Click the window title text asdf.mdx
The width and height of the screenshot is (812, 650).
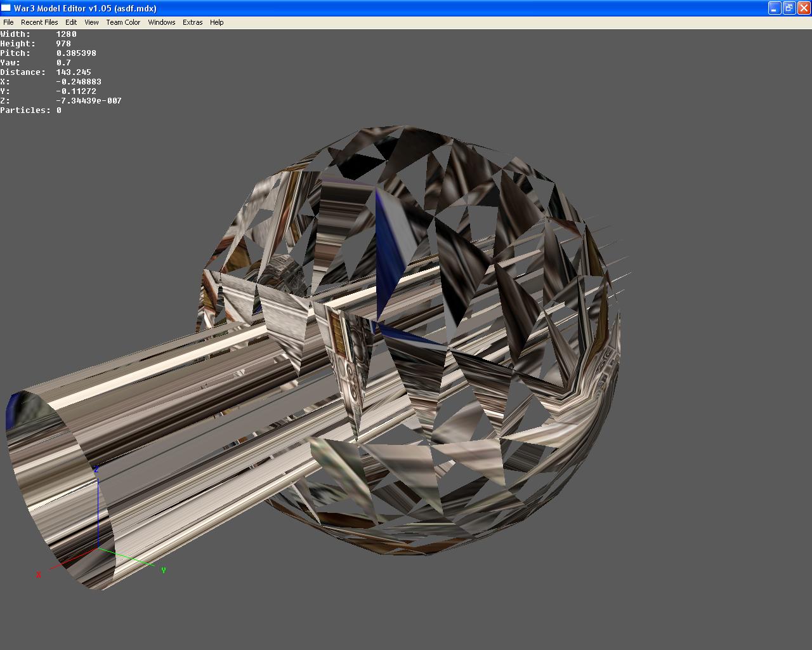pyautogui.click(x=135, y=8)
